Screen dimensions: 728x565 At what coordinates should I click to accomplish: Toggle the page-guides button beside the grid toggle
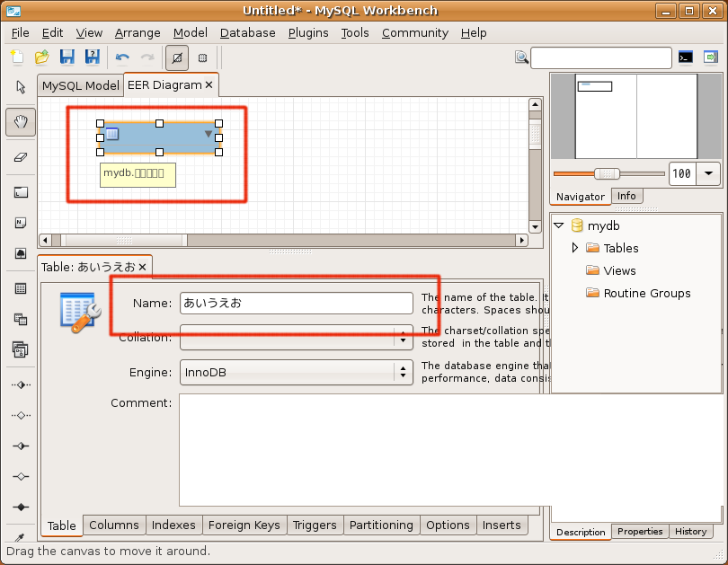[x=203, y=57]
